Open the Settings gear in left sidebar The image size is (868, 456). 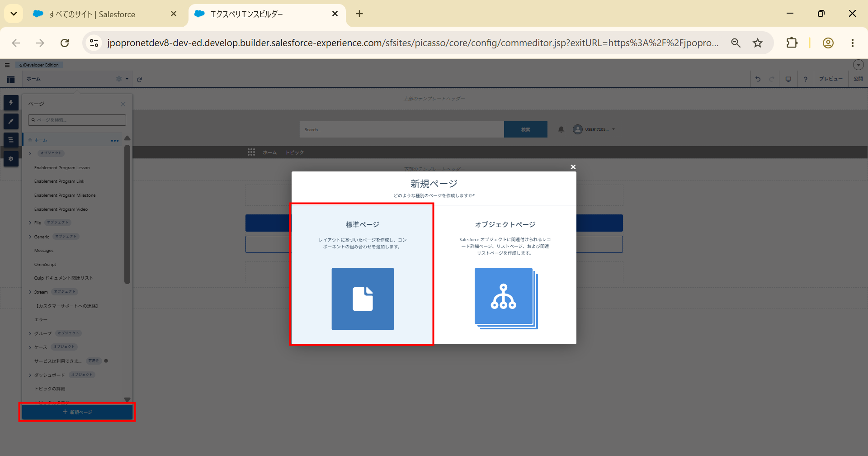pyautogui.click(x=11, y=159)
